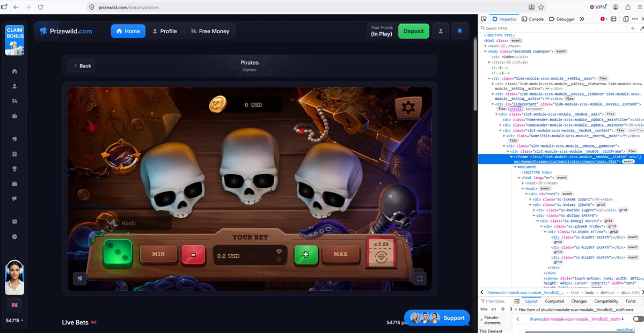Set bet to MAX
644x333 pixels.
340,254
